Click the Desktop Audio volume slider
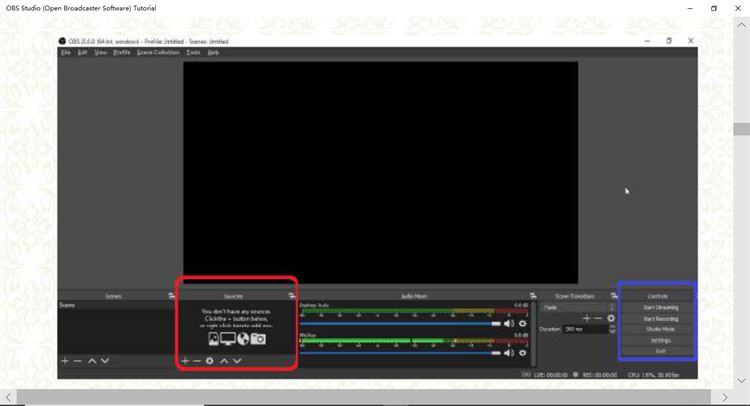Screen dimensions: 750x406 [x=400, y=324]
